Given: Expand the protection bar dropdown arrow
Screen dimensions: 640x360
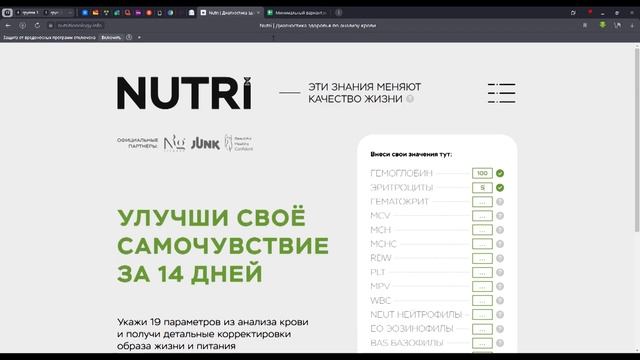Looking at the screenshot, I should pyautogui.click(x=139, y=37).
